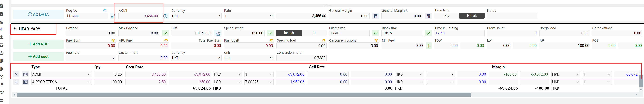Click the Add cost button

point(38,57)
